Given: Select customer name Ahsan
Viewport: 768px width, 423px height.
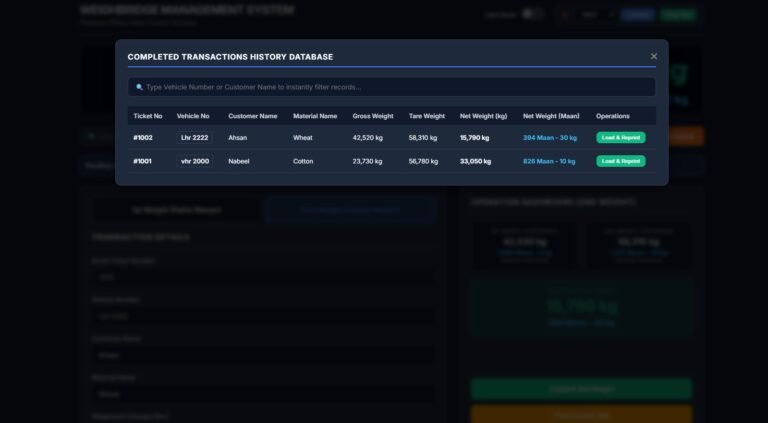Looking at the screenshot, I should pyautogui.click(x=238, y=138).
